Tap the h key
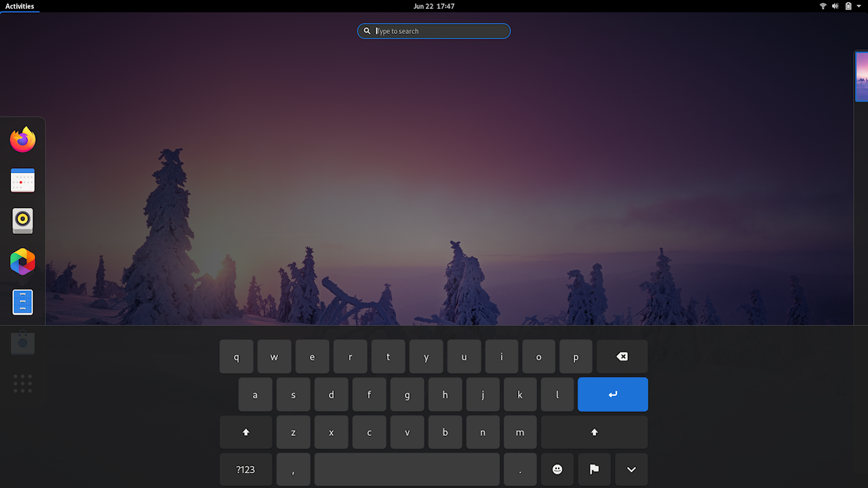 click(x=445, y=394)
